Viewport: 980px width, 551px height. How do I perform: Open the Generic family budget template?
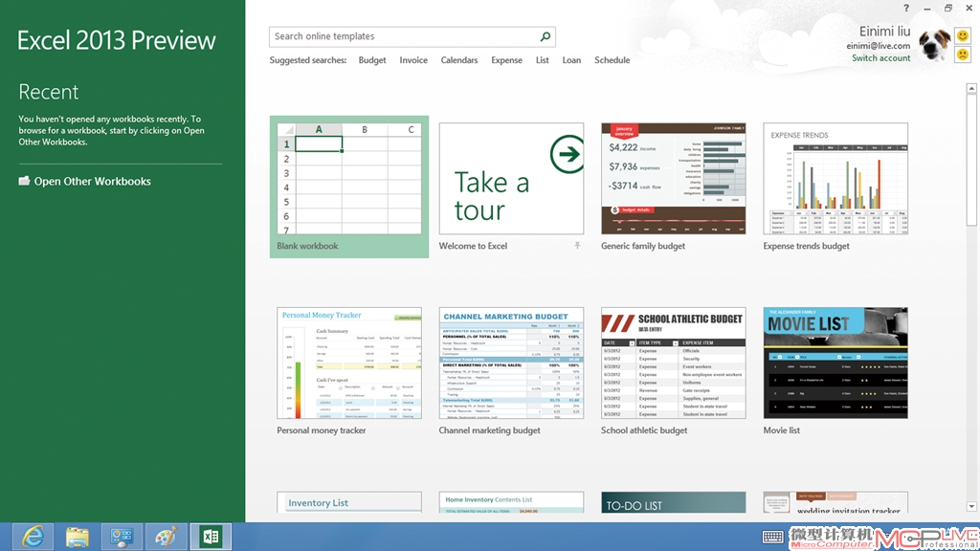tap(673, 179)
